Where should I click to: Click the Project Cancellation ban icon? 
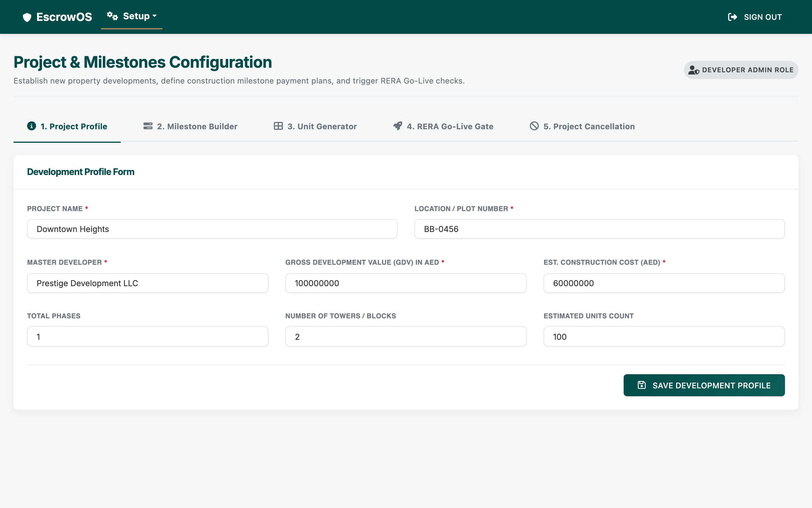tap(534, 126)
